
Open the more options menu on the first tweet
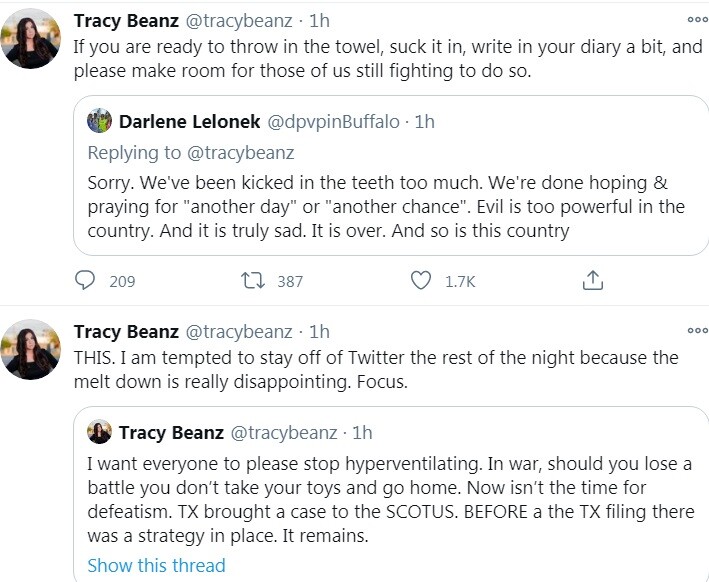(696, 19)
